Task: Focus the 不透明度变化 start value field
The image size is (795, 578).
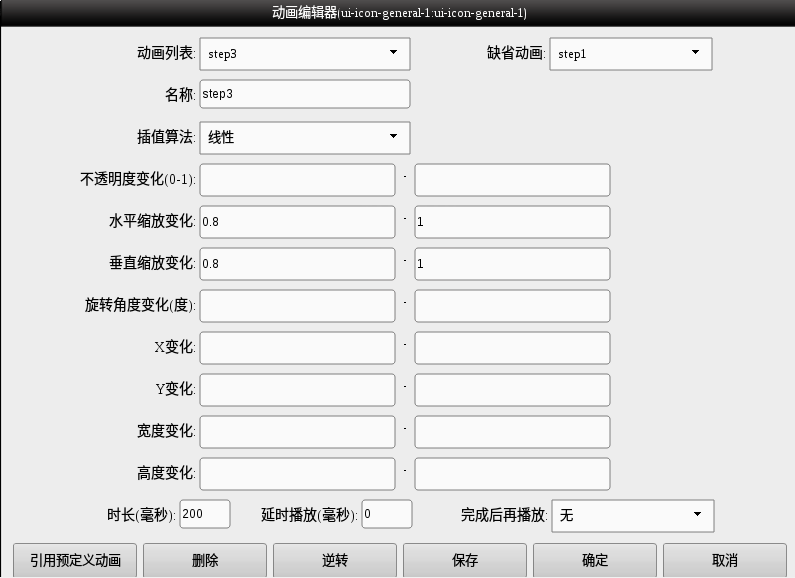Action: [x=297, y=179]
